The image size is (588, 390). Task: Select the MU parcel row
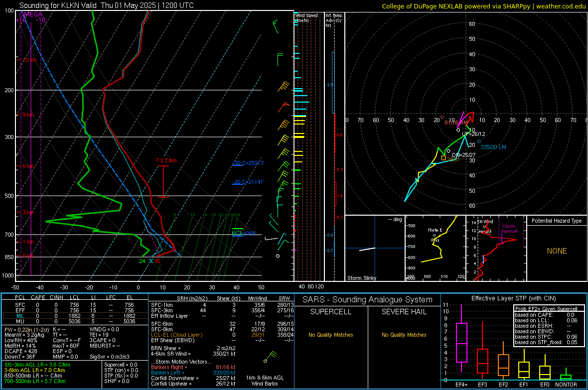click(x=75, y=321)
